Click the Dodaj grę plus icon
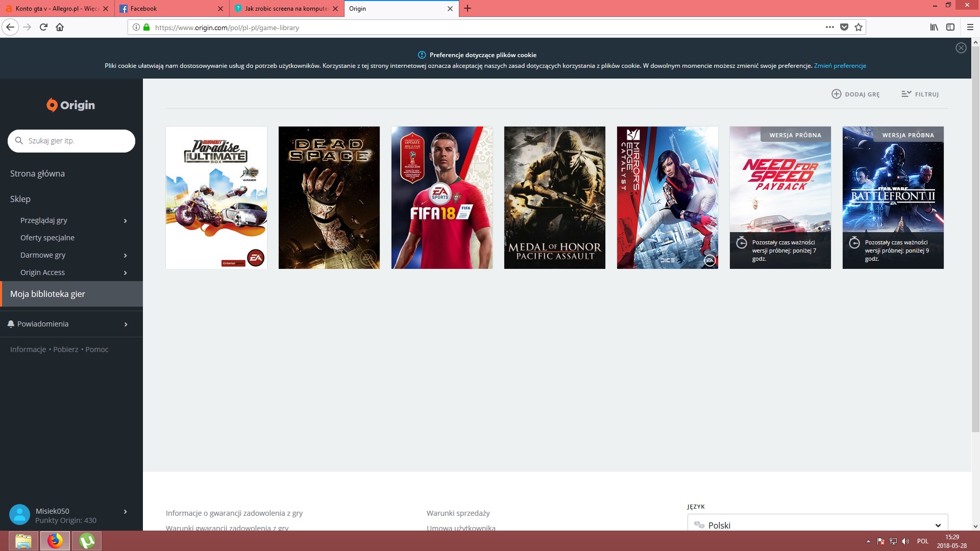The width and height of the screenshot is (980, 551). [x=836, y=94]
